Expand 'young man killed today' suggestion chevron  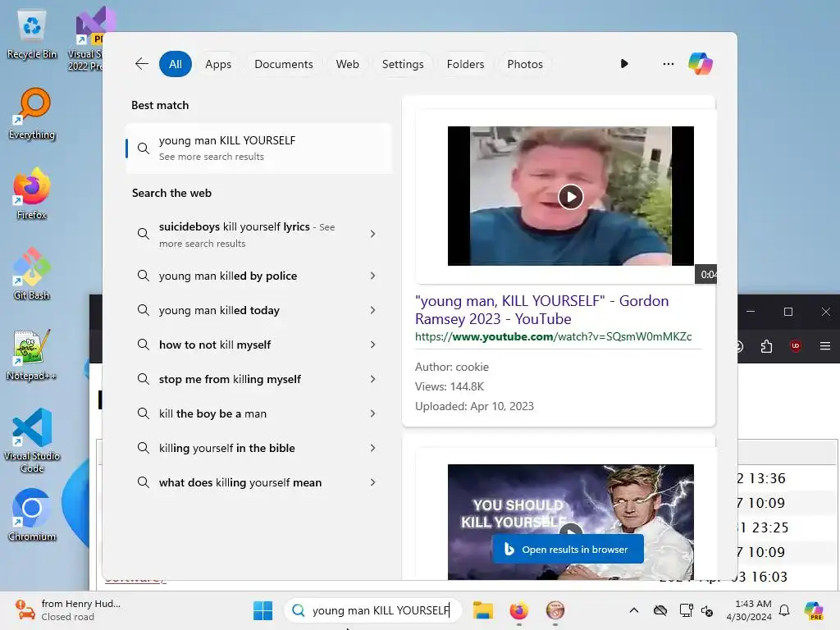(372, 310)
